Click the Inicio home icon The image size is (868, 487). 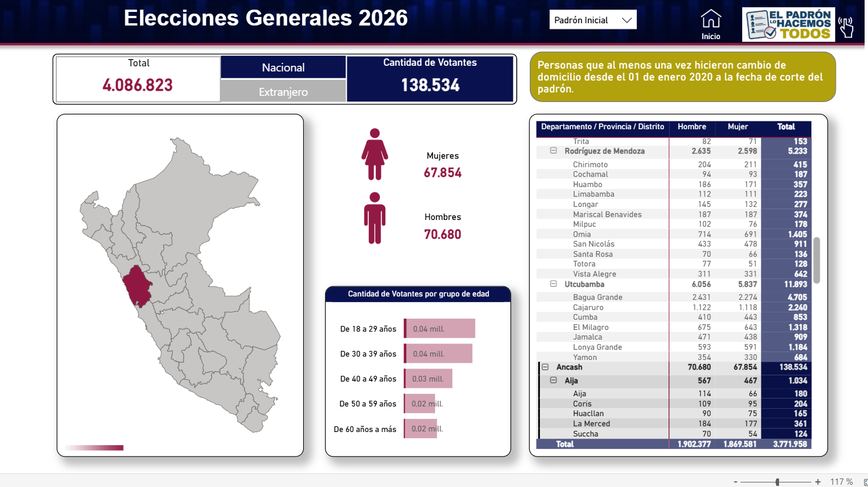pyautogui.click(x=710, y=20)
